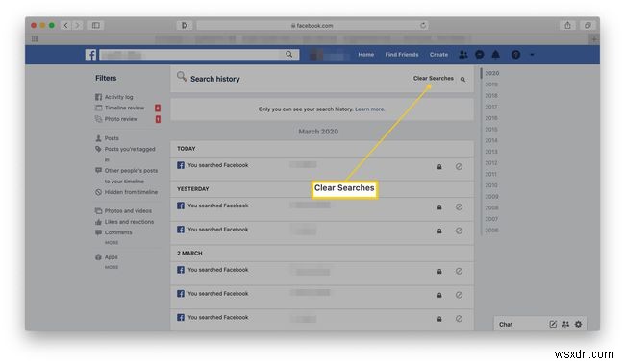Viewport: 625px width, 364px height.
Task: Open the Friend Requests icon in header
Action: (463, 55)
